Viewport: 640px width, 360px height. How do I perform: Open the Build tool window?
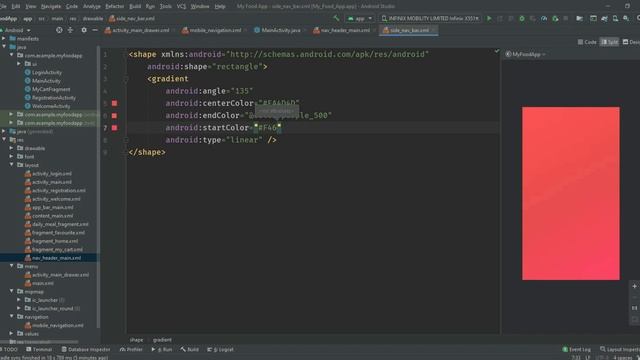coord(190,349)
